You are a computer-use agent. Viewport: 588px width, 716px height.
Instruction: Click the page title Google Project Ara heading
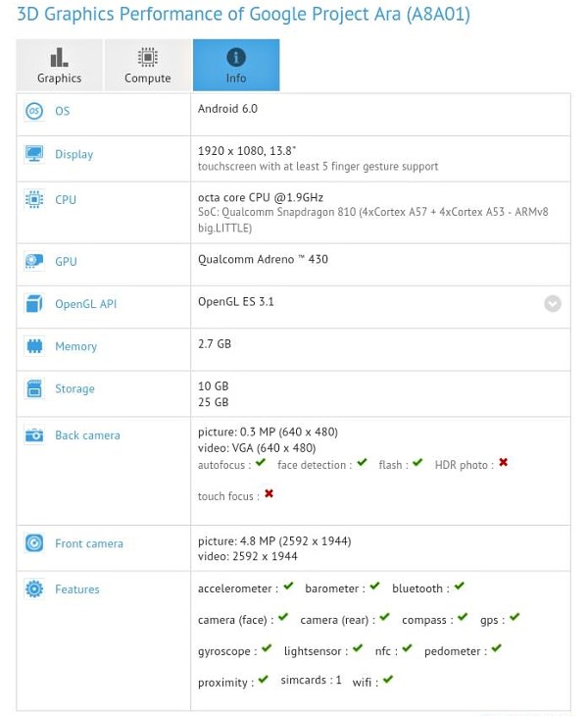point(243,14)
